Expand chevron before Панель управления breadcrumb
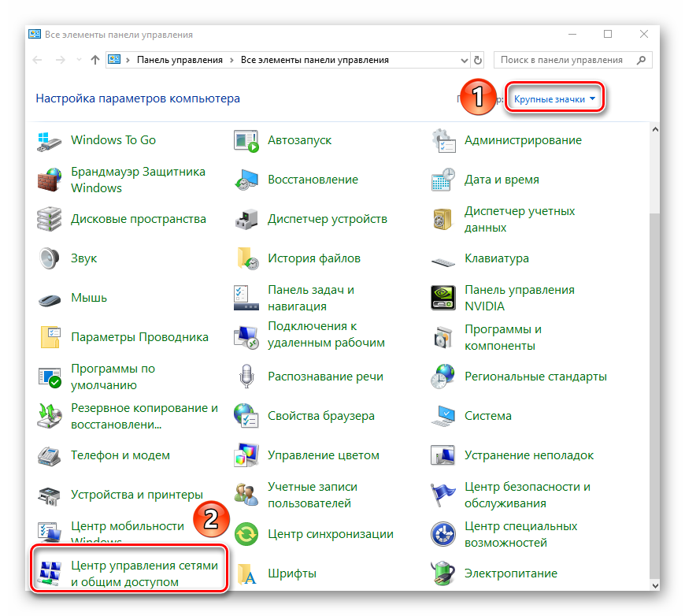The height and width of the screenshot is (616, 685). tap(128, 60)
